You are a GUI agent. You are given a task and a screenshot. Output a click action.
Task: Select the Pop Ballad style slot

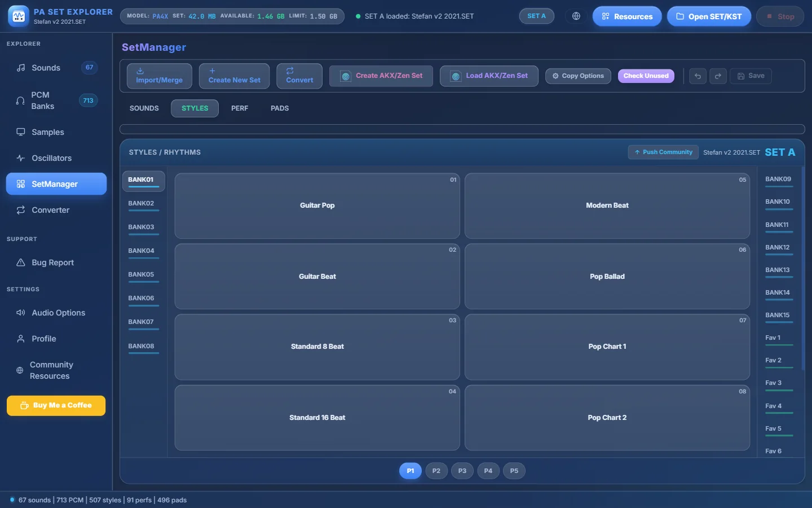[x=607, y=277]
